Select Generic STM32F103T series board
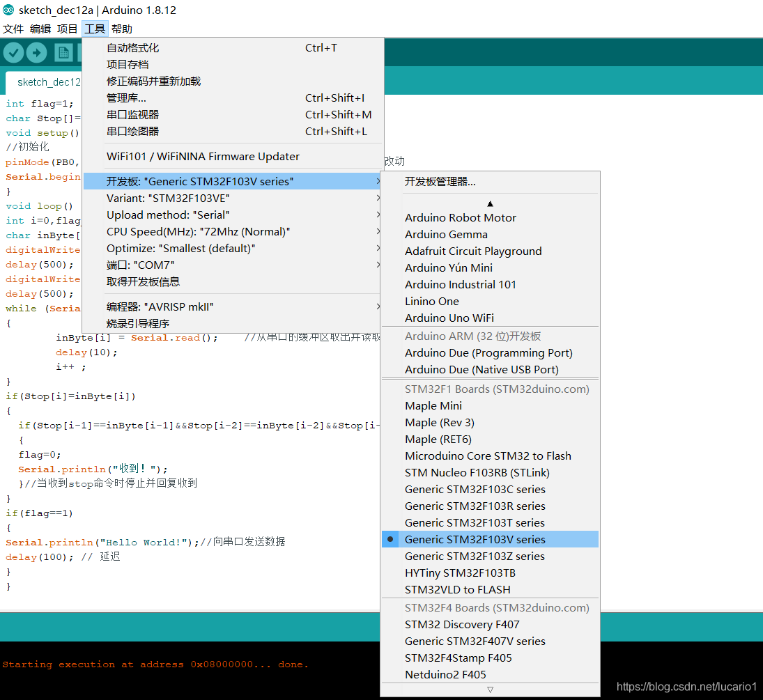 (490, 522)
